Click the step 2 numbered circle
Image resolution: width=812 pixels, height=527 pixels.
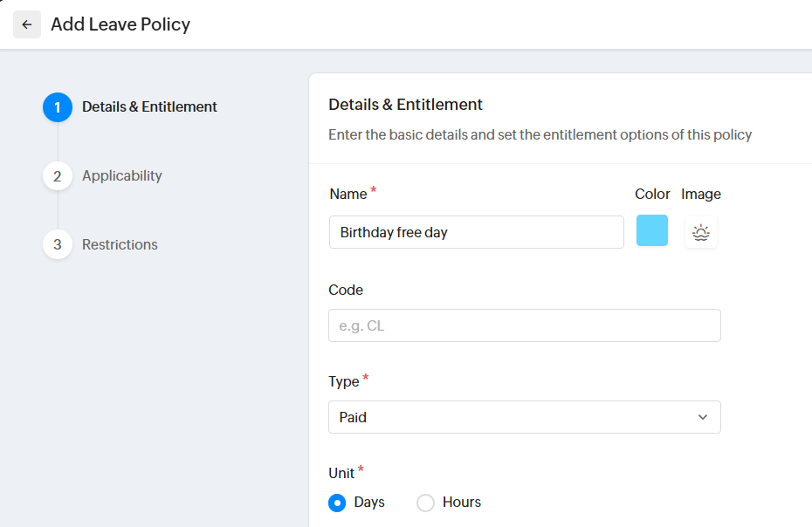(x=58, y=176)
